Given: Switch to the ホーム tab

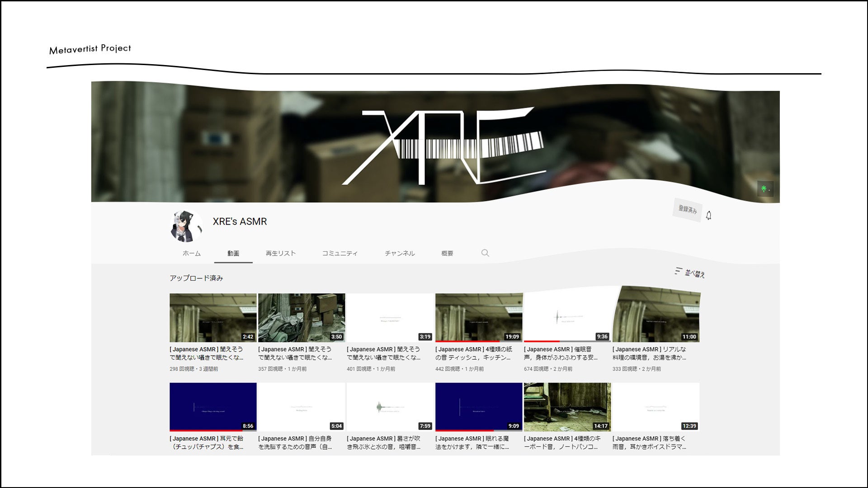Looking at the screenshot, I should (191, 253).
